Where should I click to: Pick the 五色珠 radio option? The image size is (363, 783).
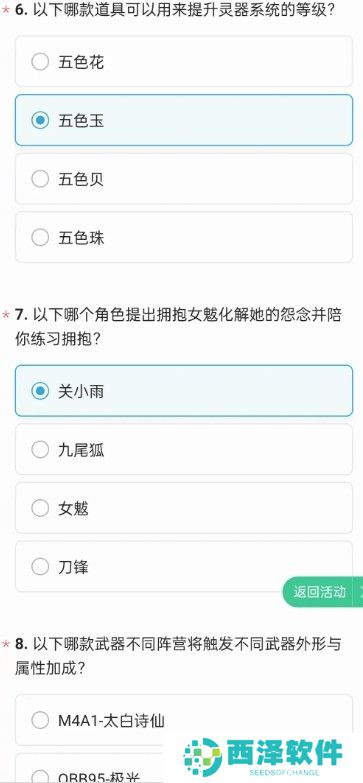click(40, 237)
